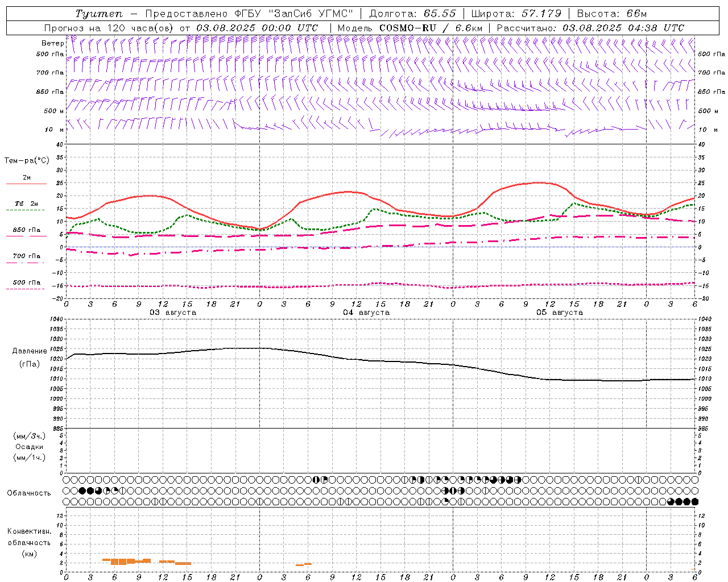Click the red 2м legend line

(26, 184)
